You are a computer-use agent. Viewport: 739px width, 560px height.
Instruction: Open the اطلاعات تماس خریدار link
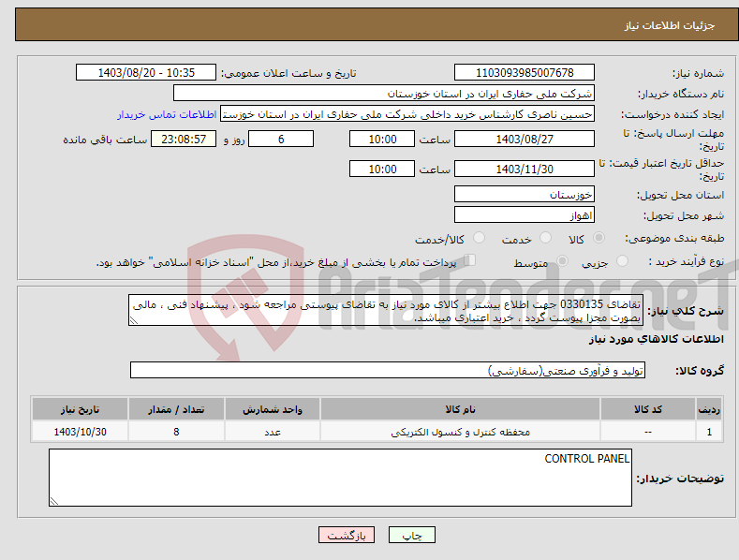click(167, 114)
